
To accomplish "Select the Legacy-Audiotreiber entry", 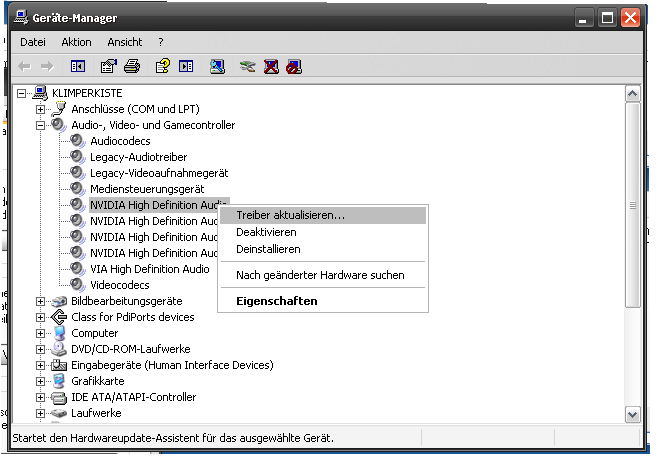I will pos(138,157).
